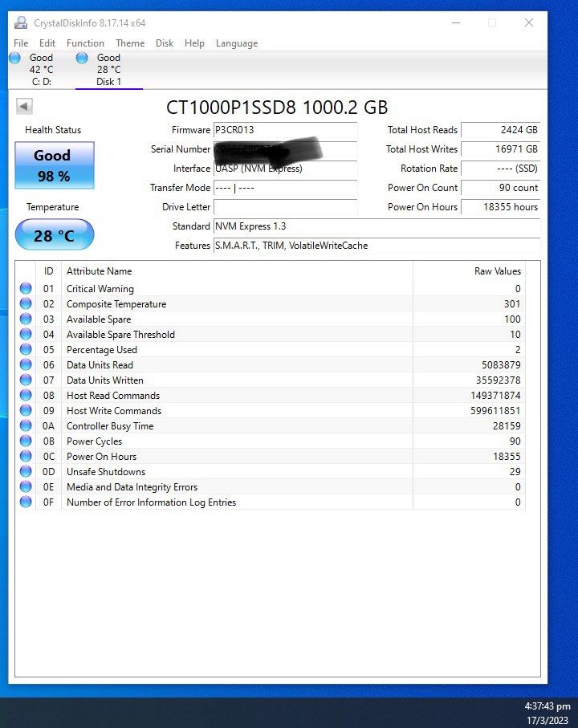578x728 pixels.
Task: Minimize the CrystalDiskInfo window
Action: (x=456, y=22)
